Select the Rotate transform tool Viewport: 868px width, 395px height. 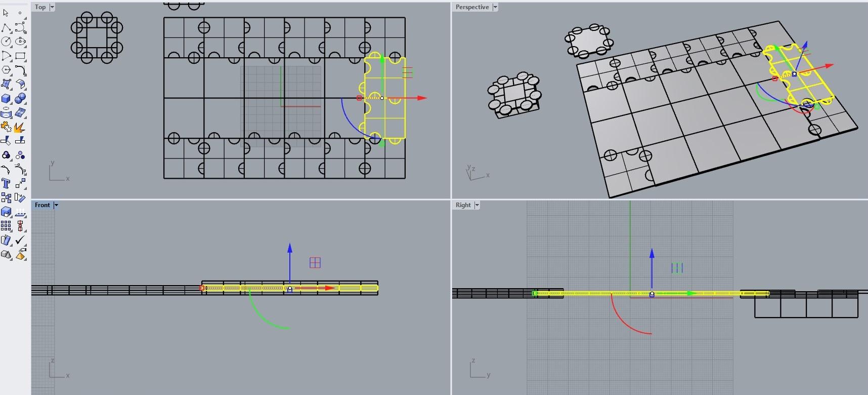point(20,197)
